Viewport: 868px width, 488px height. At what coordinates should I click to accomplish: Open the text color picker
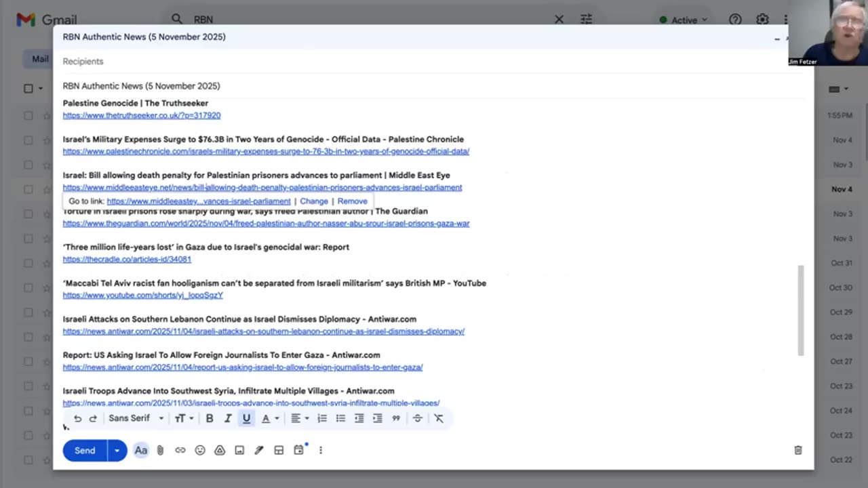[x=270, y=418]
